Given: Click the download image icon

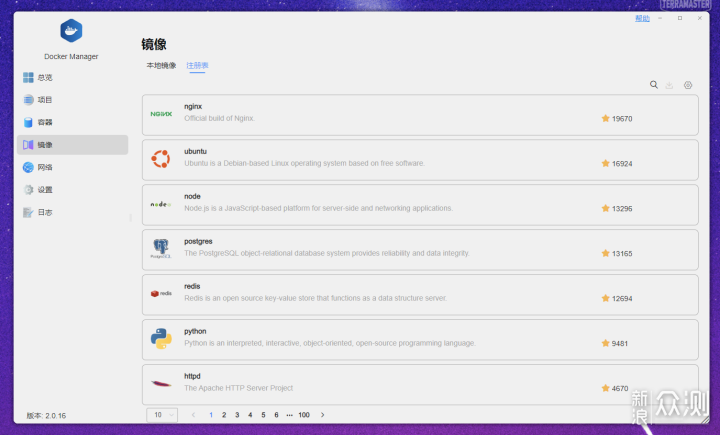Looking at the screenshot, I should click(669, 85).
